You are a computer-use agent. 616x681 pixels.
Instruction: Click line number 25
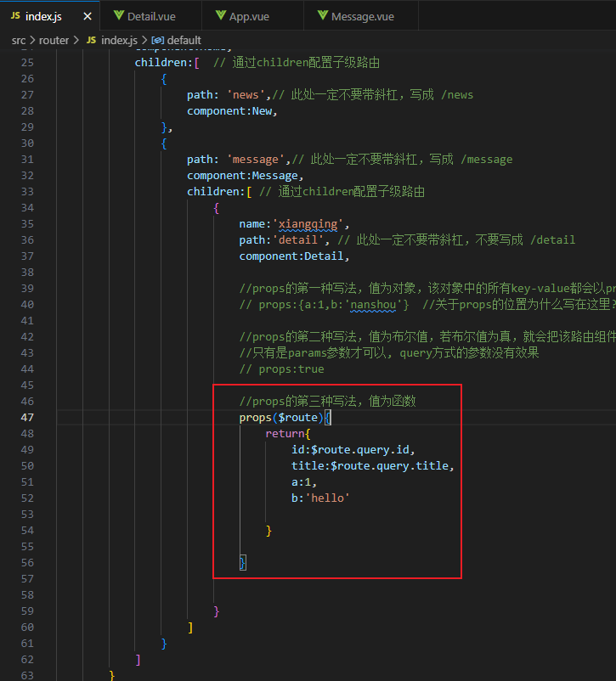pyautogui.click(x=27, y=63)
